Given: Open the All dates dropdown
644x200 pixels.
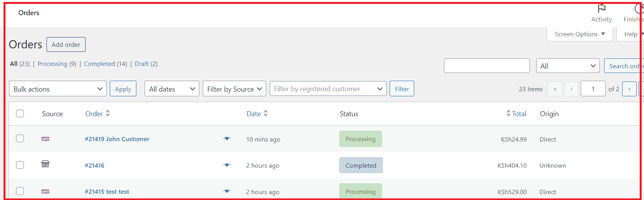Looking at the screenshot, I should (x=172, y=89).
